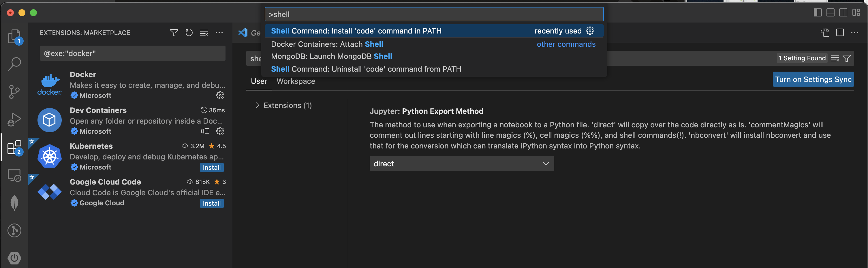This screenshot has height=268, width=868.
Task: Open the Explorer view in activity bar
Action: click(x=14, y=36)
